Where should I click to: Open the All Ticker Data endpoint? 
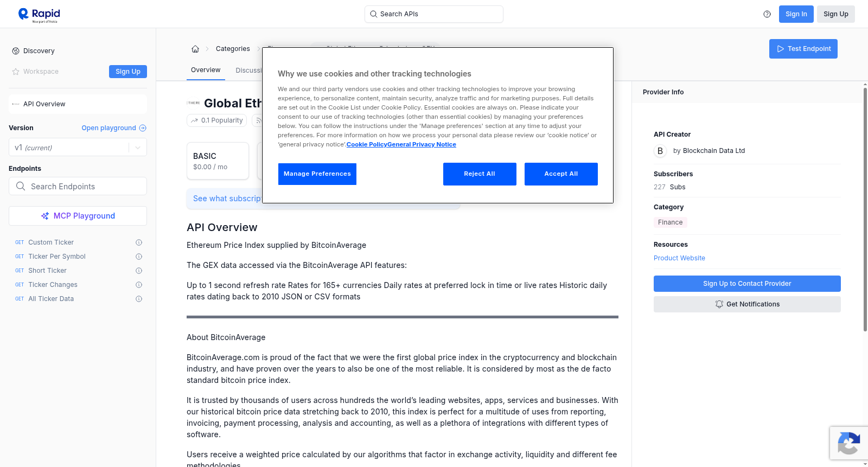click(x=51, y=299)
